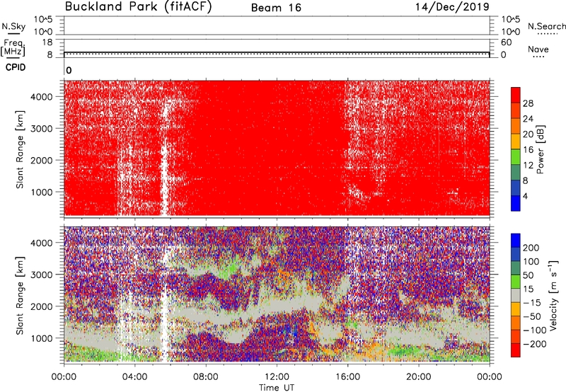Click the CPID value '0'
The width and height of the screenshot is (566, 392).
pos(69,70)
